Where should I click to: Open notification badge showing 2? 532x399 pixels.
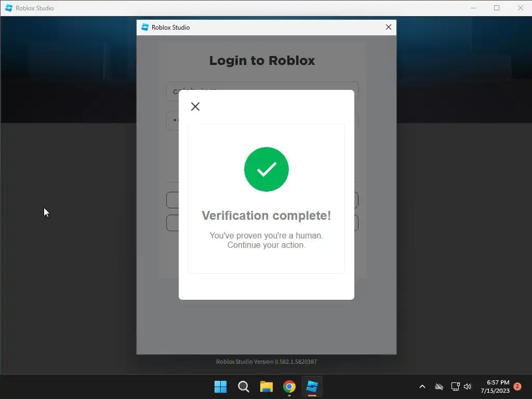click(517, 387)
